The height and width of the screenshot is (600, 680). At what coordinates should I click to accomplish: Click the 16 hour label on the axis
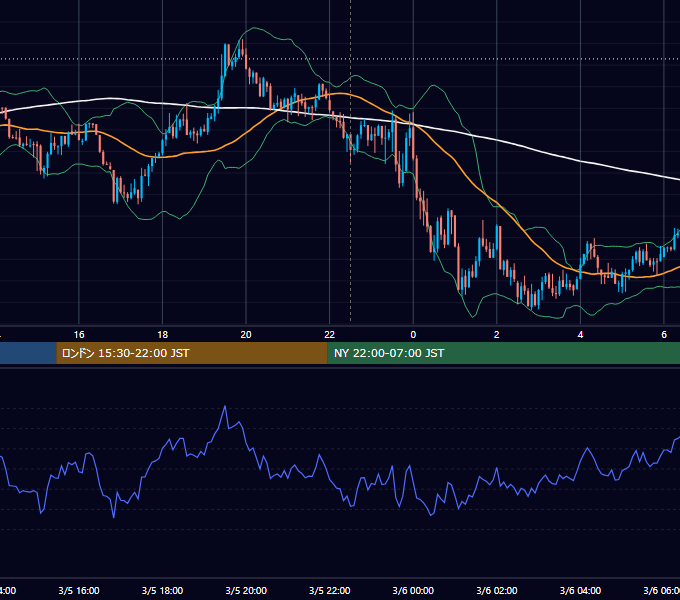click(79, 335)
